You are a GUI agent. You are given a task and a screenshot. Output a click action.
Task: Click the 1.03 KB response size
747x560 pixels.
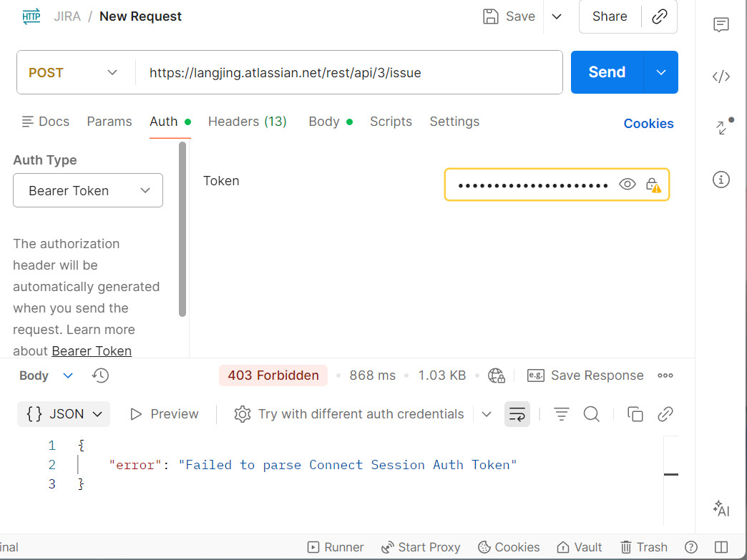click(441, 375)
